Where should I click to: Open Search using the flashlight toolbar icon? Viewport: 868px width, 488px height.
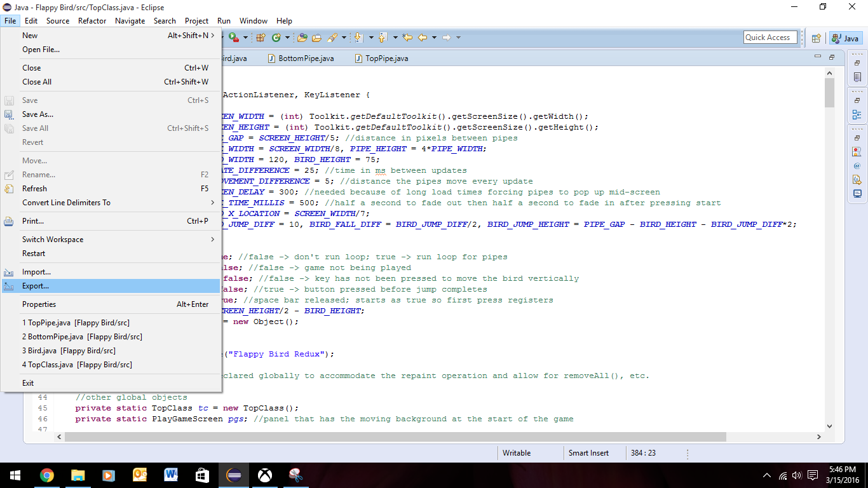pyautogui.click(x=332, y=37)
